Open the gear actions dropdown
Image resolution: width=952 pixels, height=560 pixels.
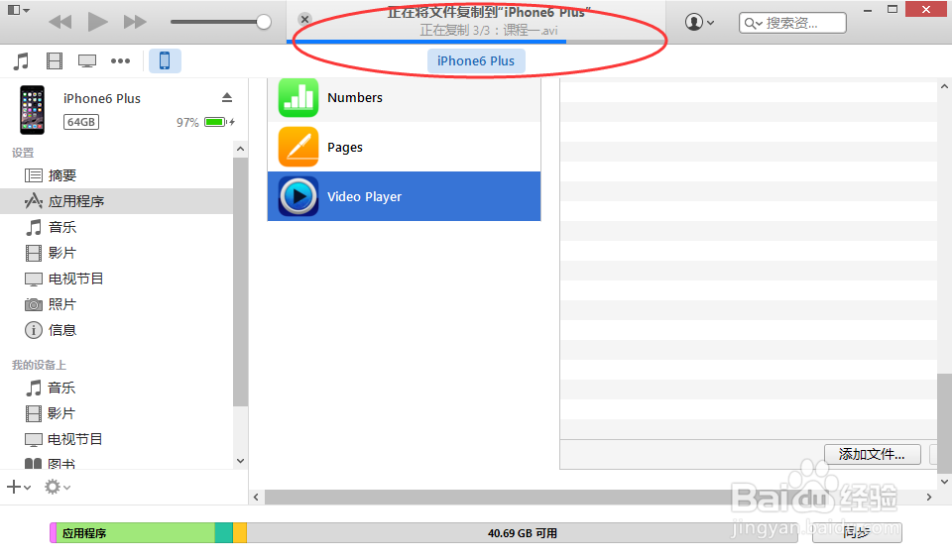[x=58, y=487]
